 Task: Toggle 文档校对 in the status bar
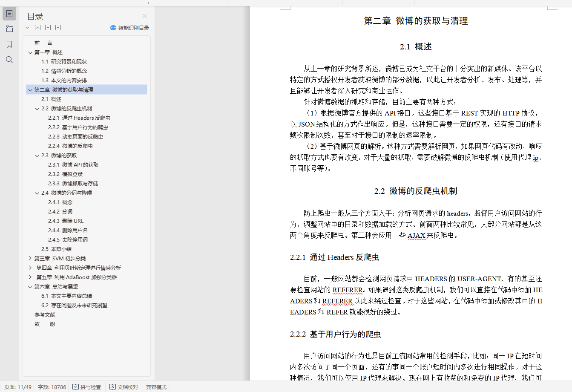[x=124, y=387]
